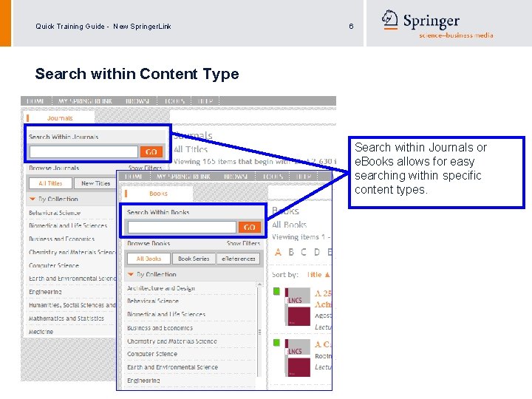Click the GO button in Search Within Books
Viewport: 532px width, 399px height.
pyautogui.click(x=250, y=227)
